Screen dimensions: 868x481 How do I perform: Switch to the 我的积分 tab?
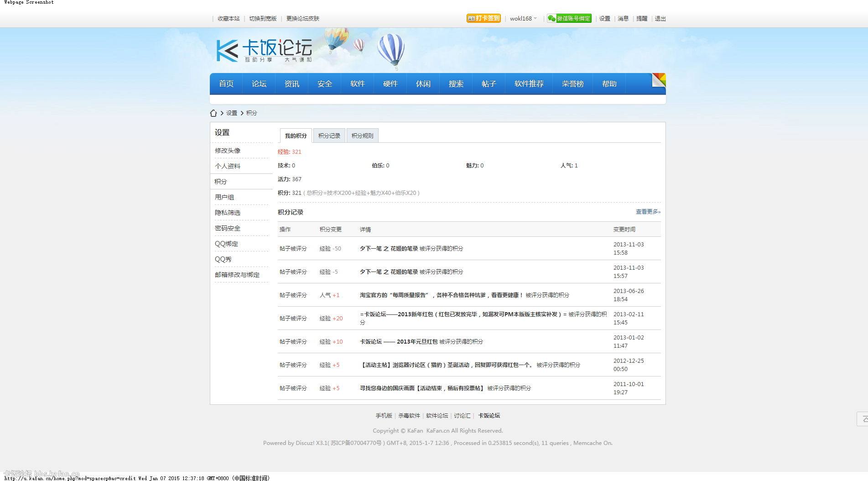tap(296, 136)
